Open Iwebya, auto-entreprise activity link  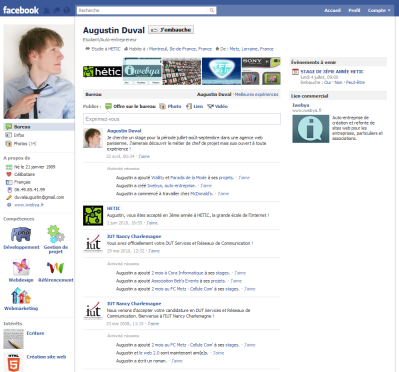[171, 186]
